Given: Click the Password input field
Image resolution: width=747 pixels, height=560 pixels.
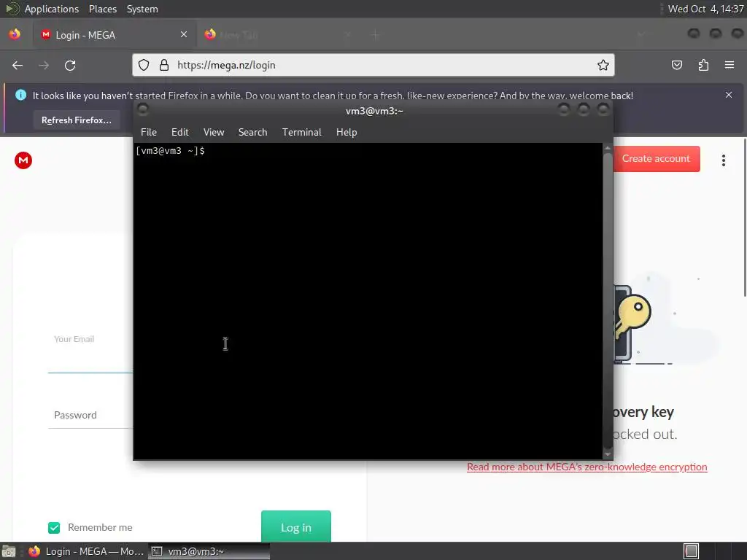Looking at the screenshot, I should [x=90, y=415].
